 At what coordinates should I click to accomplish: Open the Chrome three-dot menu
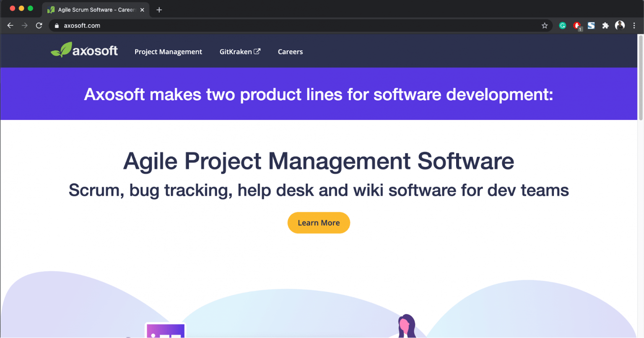(x=634, y=26)
